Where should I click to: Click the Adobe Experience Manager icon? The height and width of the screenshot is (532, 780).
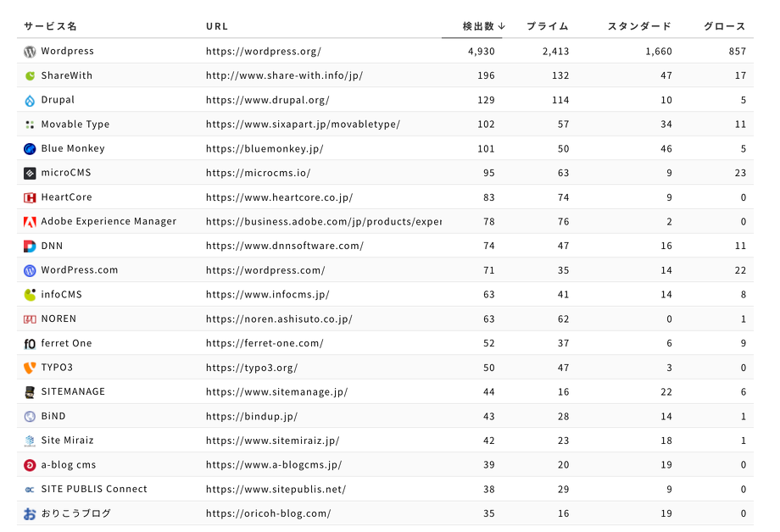30,222
